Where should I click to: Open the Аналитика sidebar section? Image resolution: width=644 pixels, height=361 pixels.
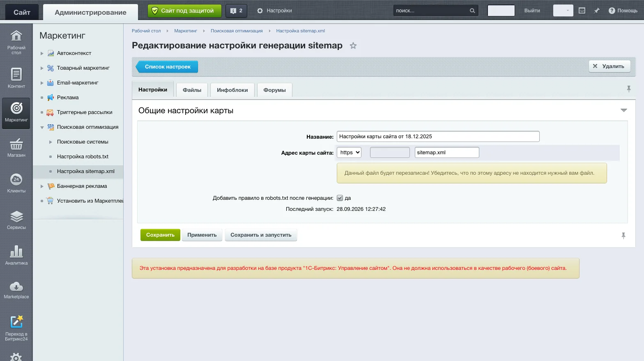pos(16,255)
